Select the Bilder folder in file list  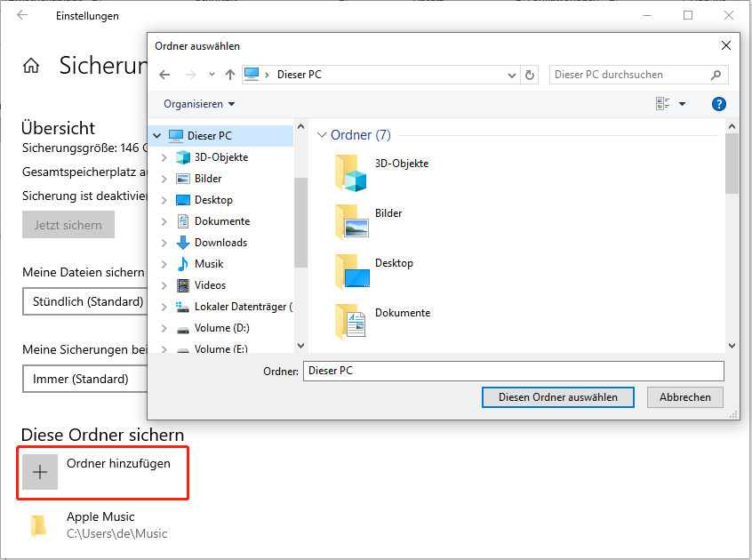(x=368, y=221)
